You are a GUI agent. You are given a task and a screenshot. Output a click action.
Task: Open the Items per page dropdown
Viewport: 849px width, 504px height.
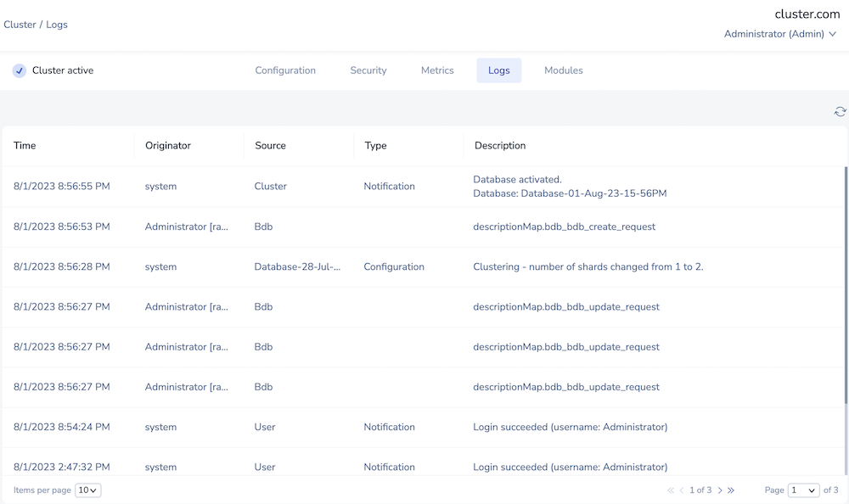point(87,490)
